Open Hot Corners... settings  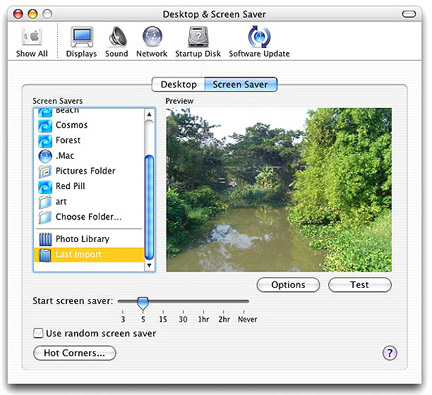click(75, 353)
